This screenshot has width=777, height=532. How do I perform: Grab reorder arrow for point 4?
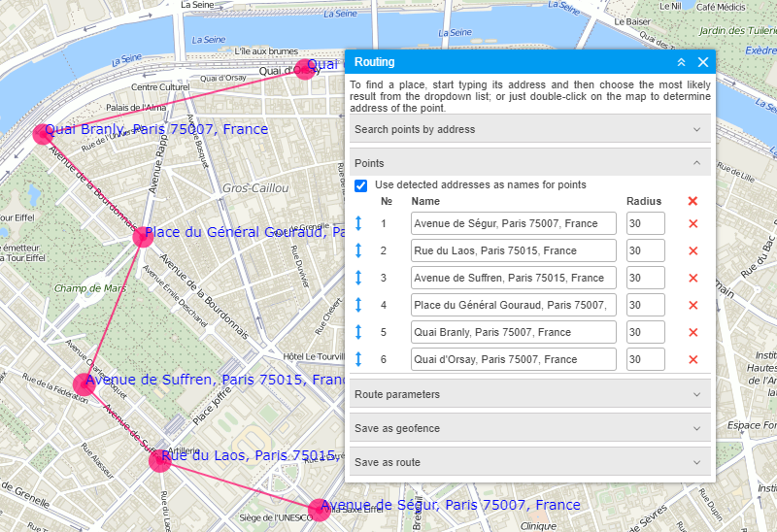[358, 305]
